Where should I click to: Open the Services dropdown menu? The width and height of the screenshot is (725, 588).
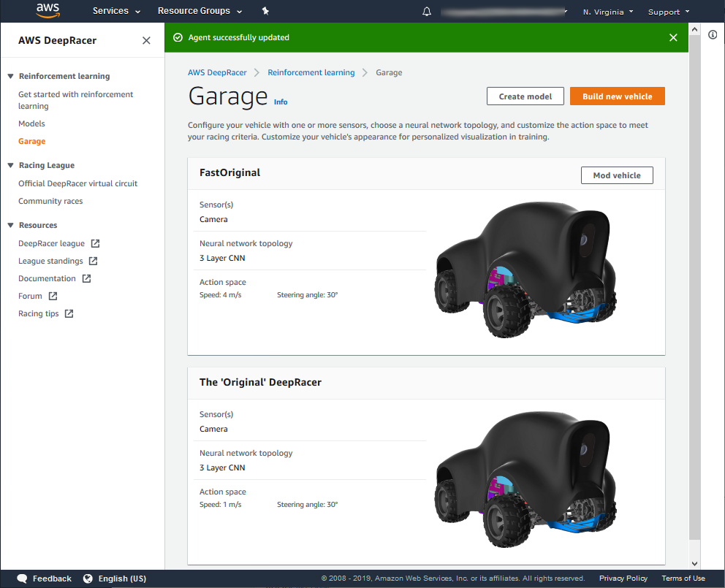click(x=116, y=12)
